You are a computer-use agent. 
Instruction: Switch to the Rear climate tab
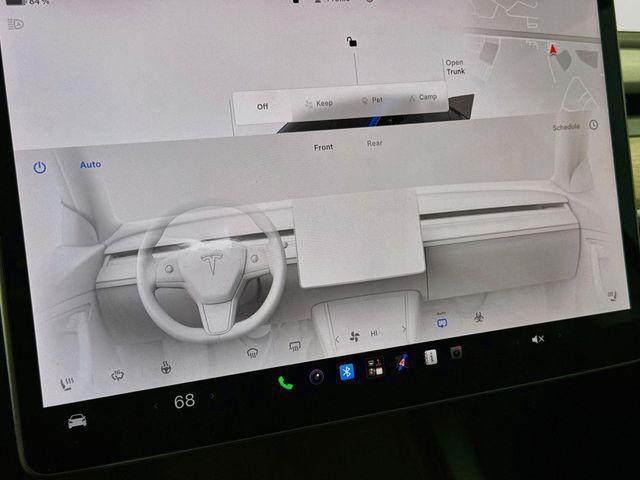pos(374,143)
